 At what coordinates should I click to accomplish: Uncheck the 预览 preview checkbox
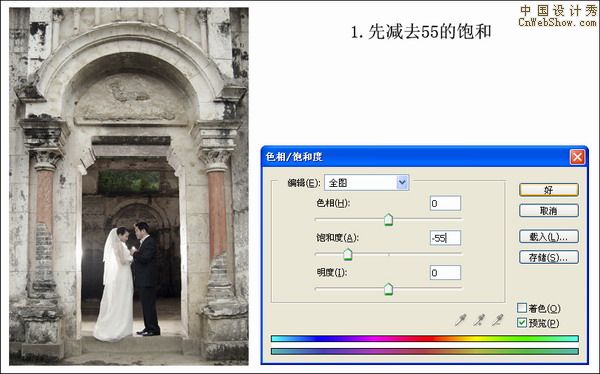(522, 323)
